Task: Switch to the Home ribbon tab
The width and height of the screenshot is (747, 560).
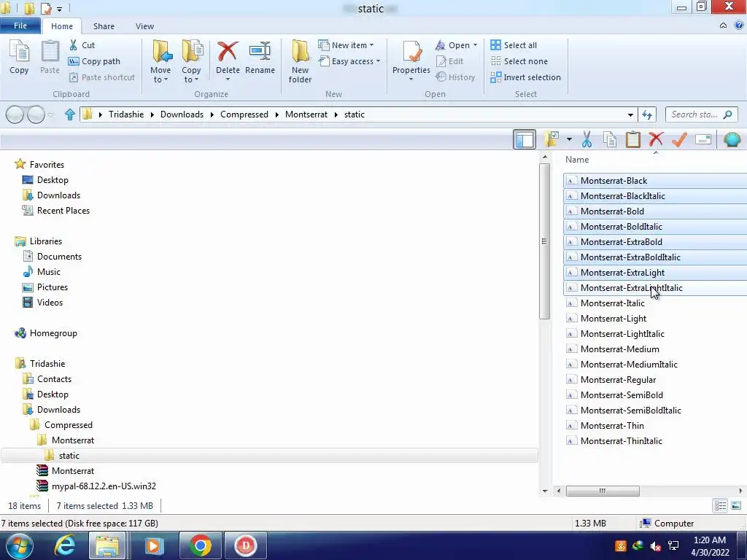Action: 62,26
